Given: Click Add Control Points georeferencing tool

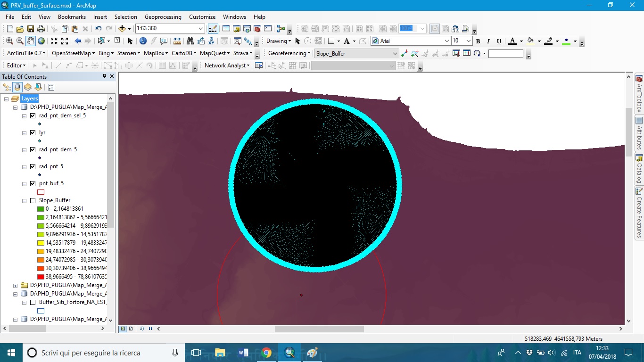Looking at the screenshot, I should coord(404,54).
